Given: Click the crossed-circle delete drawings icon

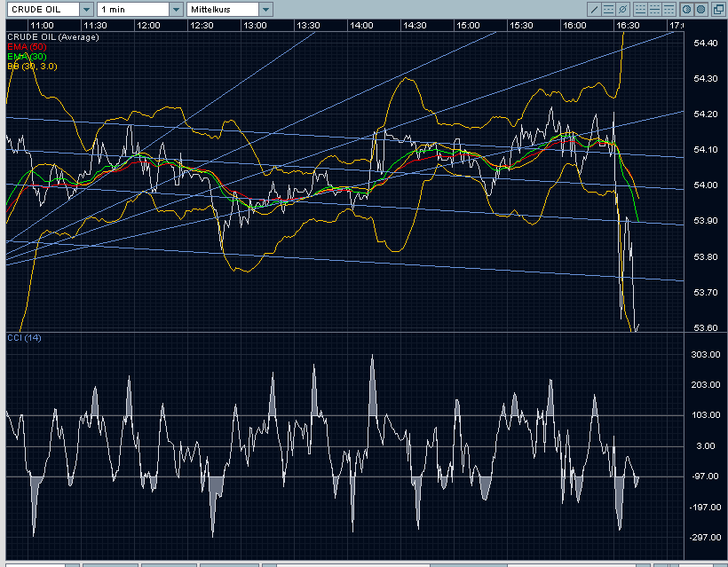Looking at the screenshot, I should [622, 9].
